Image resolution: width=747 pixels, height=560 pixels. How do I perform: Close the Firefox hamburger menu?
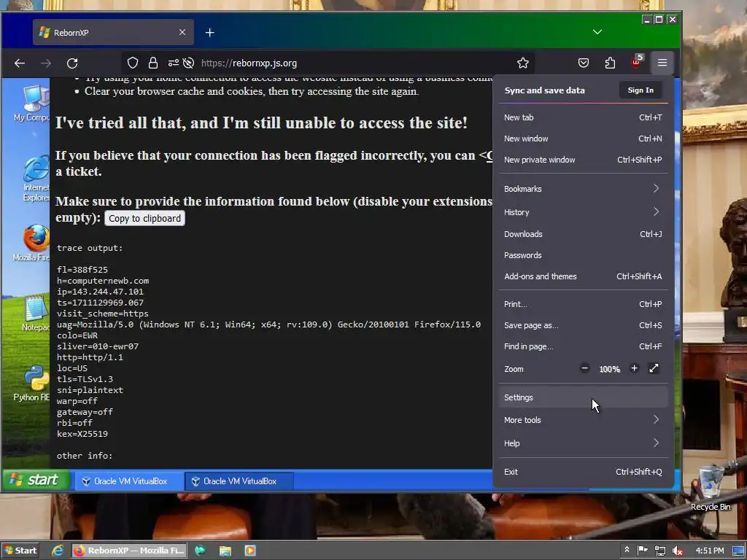tap(662, 63)
